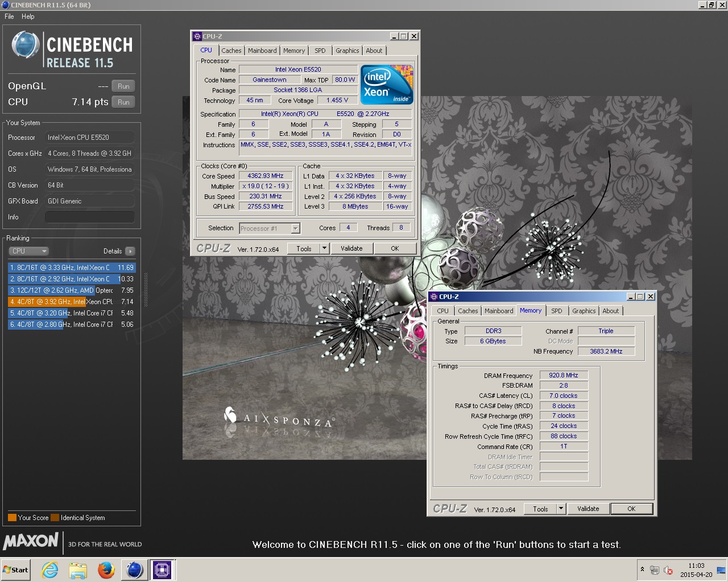Click OK in the CPU-Z CPU window
Image resolution: width=728 pixels, height=582 pixels.
(x=395, y=248)
